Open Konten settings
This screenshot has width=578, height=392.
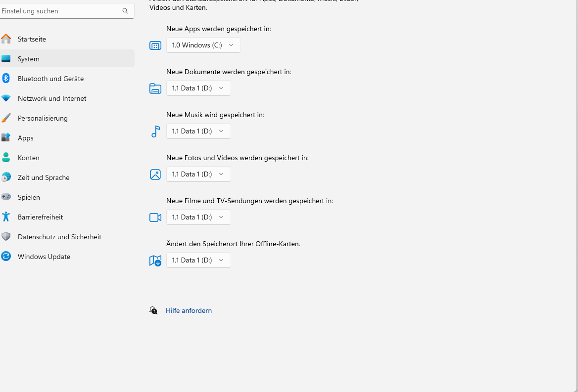tap(67, 158)
